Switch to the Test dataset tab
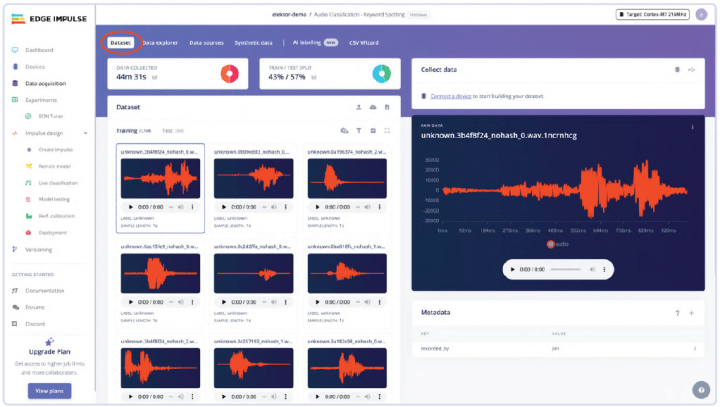 (x=167, y=130)
